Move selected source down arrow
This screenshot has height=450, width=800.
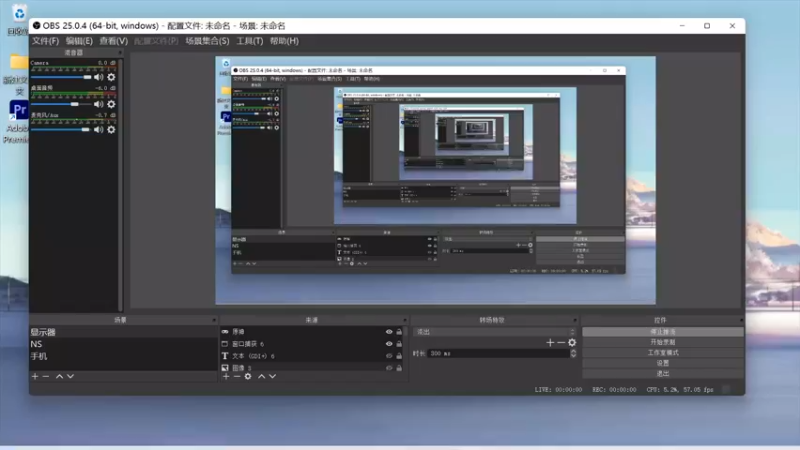pyautogui.click(x=272, y=377)
